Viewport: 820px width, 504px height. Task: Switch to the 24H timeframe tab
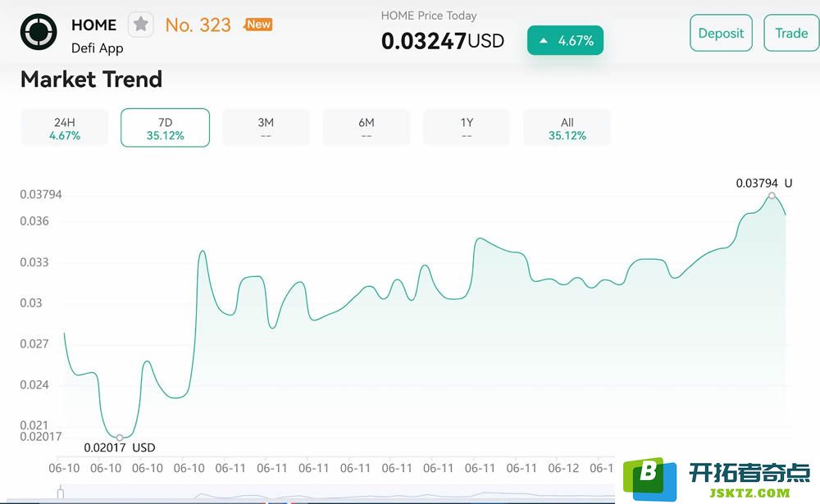(x=65, y=128)
